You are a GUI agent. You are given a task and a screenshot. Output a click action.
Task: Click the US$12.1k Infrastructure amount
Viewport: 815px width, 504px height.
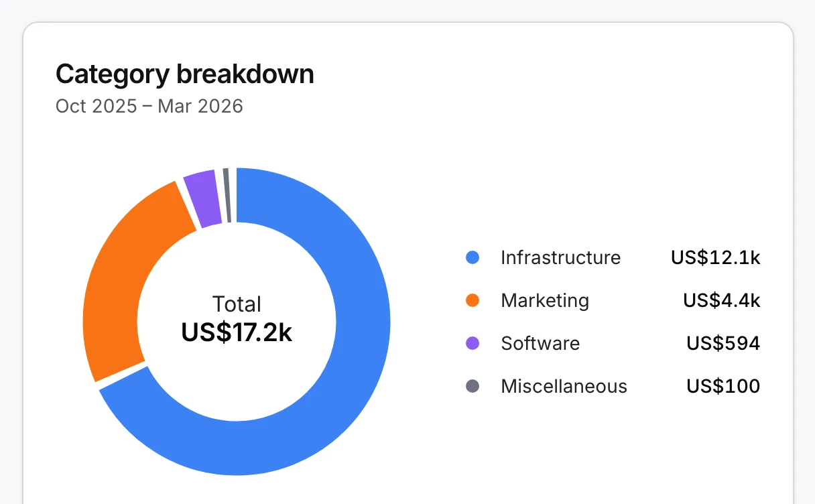[x=715, y=257]
